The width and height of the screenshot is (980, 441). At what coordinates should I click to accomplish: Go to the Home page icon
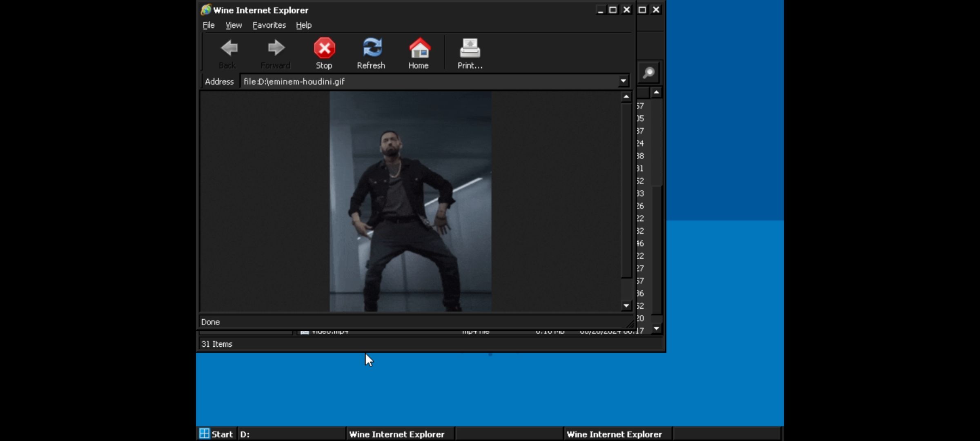click(419, 48)
